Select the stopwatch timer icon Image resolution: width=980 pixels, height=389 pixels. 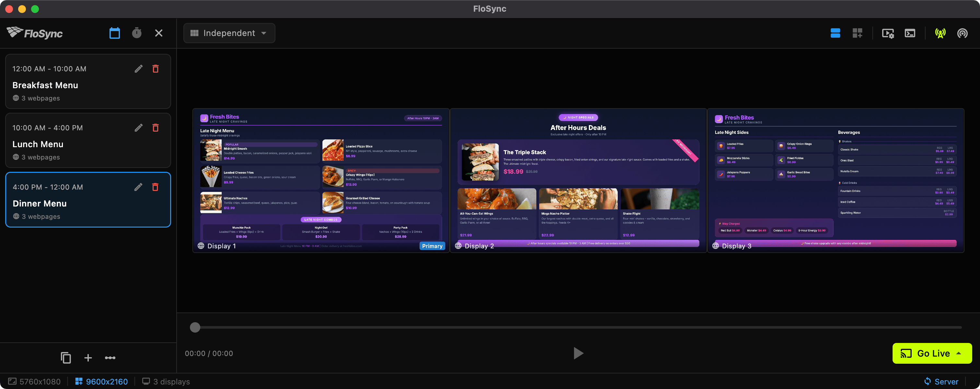(x=136, y=33)
